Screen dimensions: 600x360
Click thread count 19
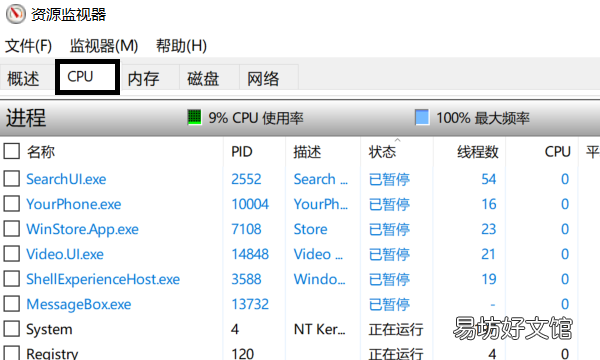489,279
